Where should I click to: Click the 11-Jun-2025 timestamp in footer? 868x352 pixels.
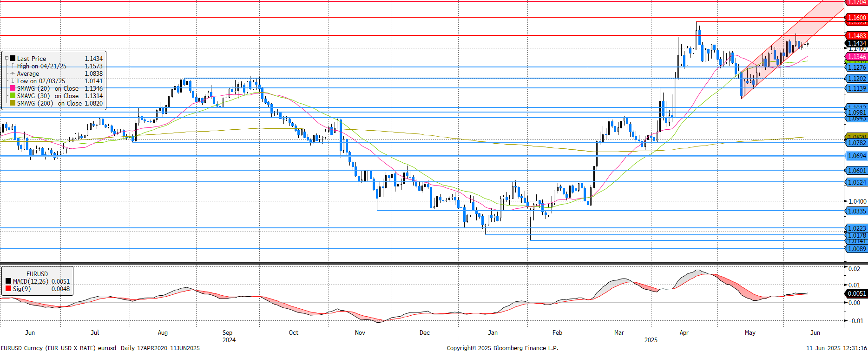[x=836, y=348]
